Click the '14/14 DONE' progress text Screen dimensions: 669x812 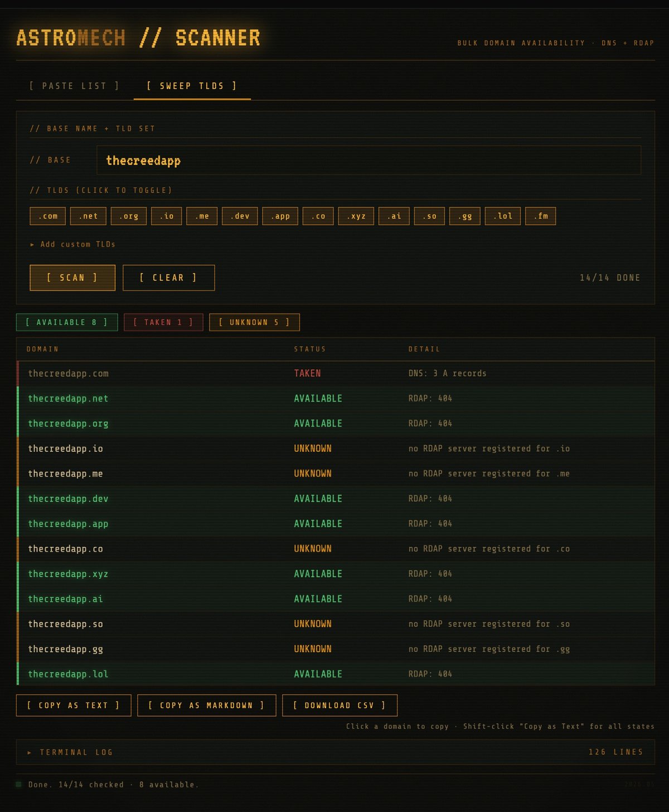coord(610,278)
